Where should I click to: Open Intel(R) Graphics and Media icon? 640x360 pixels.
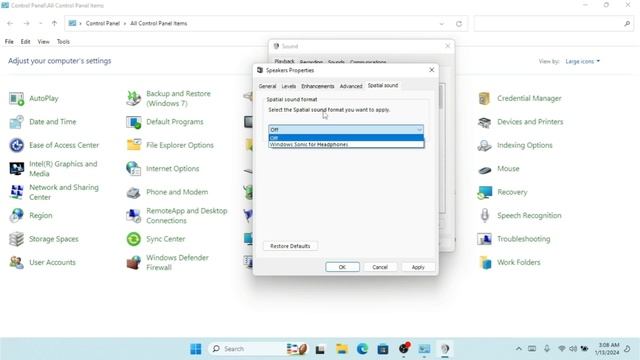point(16,169)
